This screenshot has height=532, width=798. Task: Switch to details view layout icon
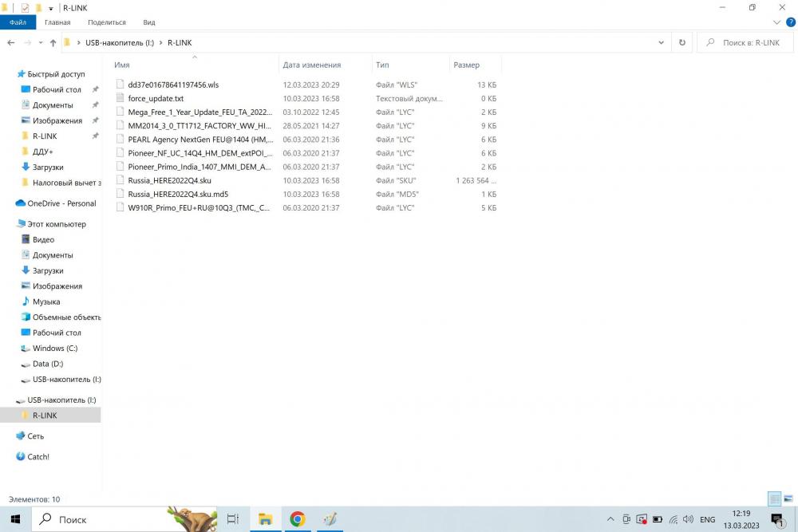tap(775, 499)
